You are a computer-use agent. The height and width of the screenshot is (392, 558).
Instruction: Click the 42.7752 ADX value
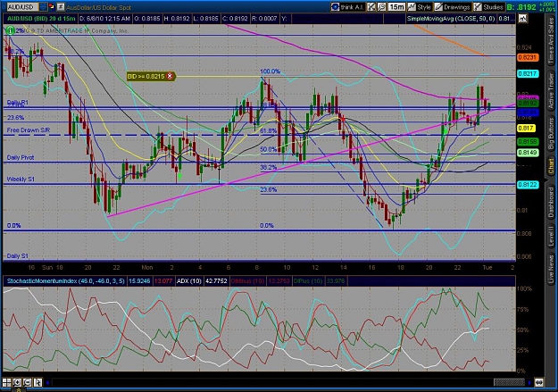(216, 281)
